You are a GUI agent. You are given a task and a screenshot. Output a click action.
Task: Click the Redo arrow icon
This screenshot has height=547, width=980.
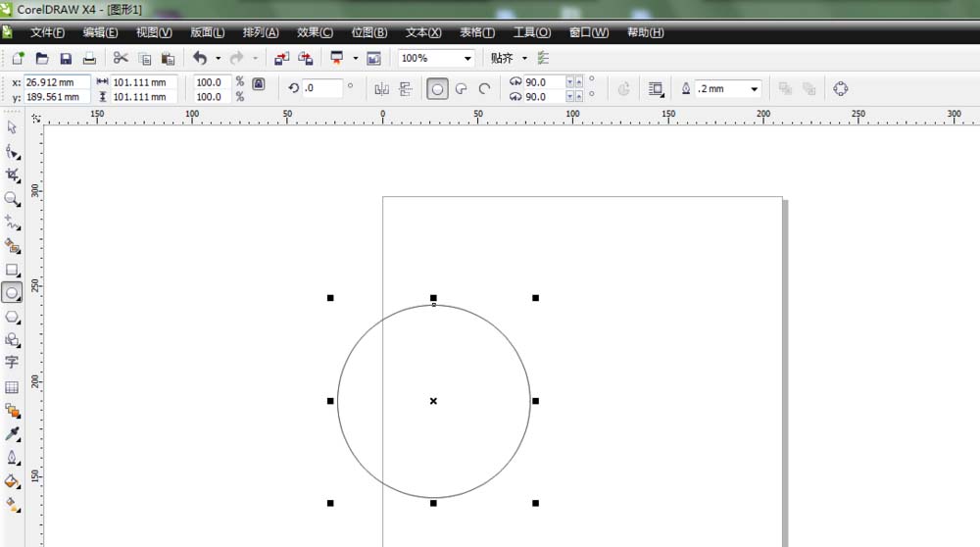click(x=236, y=58)
